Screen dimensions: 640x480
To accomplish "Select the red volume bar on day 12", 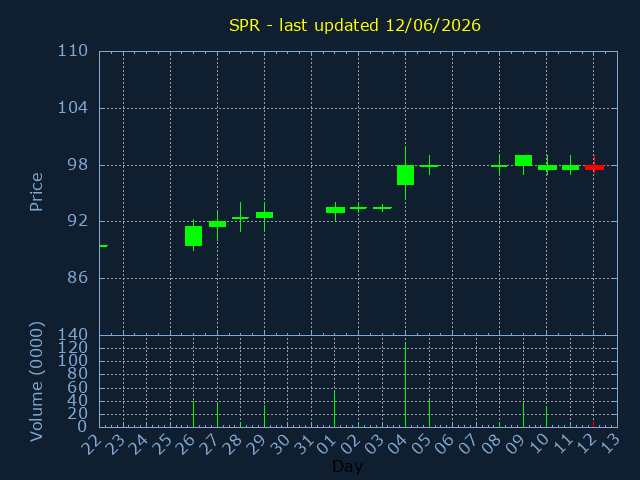I will tap(593, 424).
